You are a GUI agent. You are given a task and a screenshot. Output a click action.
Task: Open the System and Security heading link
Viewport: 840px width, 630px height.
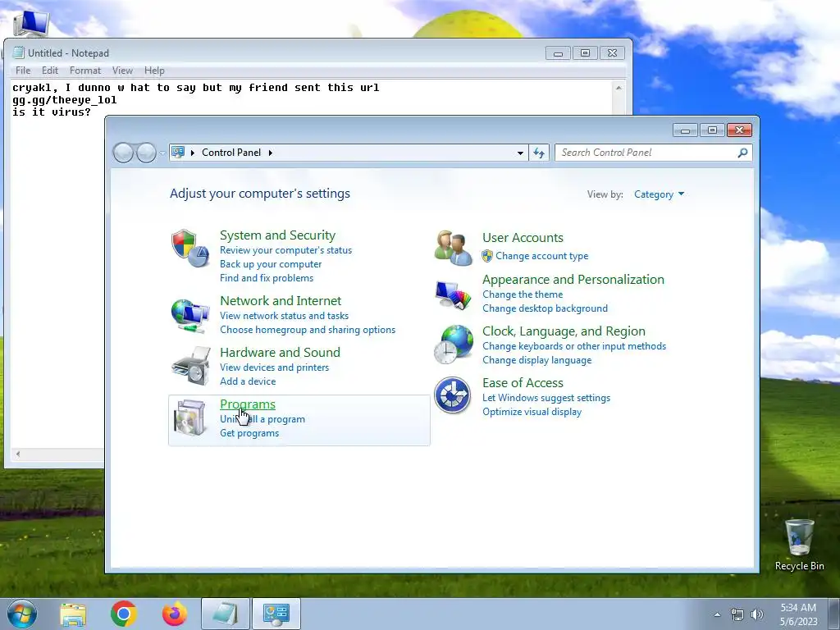[x=277, y=235]
